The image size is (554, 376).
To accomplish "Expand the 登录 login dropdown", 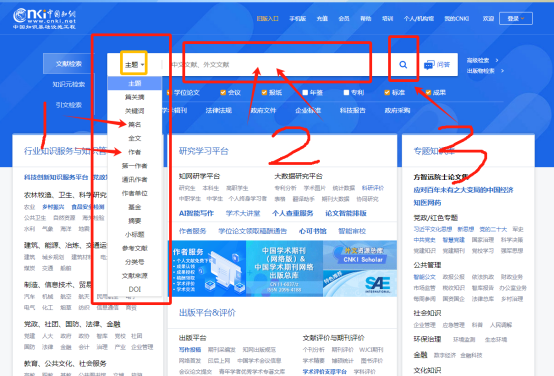I will click(516, 18).
